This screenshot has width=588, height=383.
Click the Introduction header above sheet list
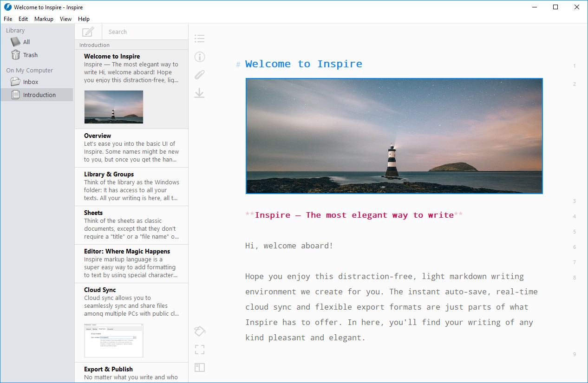pyautogui.click(x=94, y=45)
